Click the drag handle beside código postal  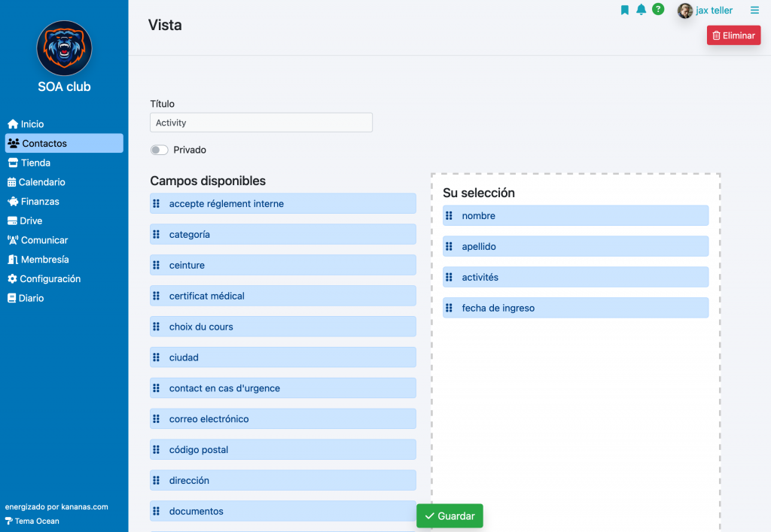point(157,449)
